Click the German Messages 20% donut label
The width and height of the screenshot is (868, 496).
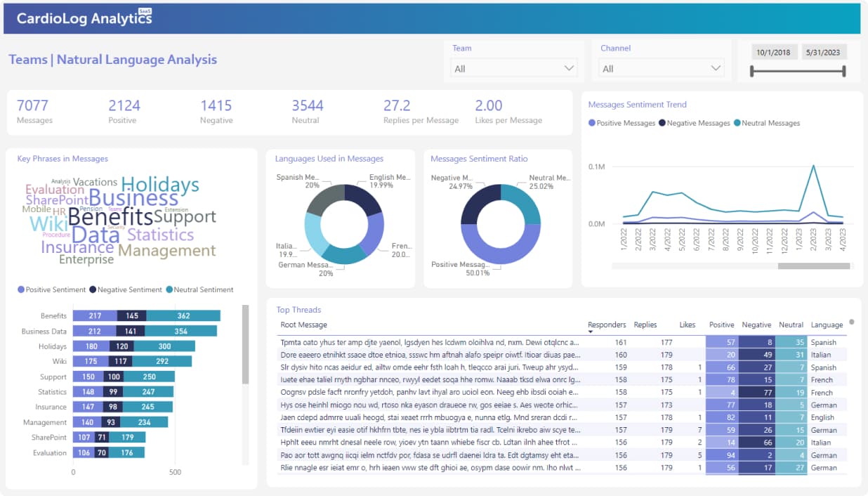point(306,269)
